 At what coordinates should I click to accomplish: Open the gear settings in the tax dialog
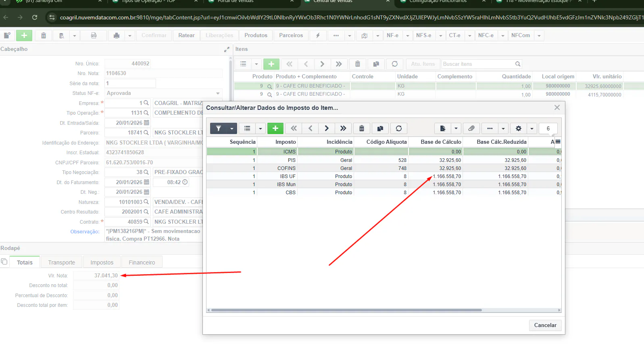(x=519, y=128)
